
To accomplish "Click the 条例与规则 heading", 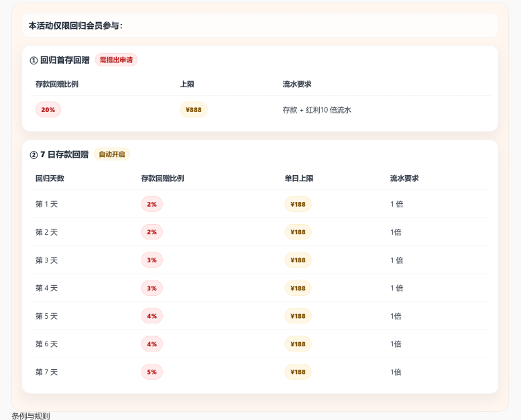I will [x=31, y=416].
